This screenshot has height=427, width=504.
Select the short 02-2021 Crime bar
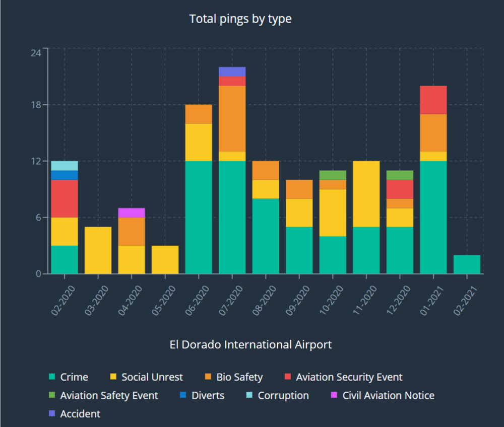(467, 264)
